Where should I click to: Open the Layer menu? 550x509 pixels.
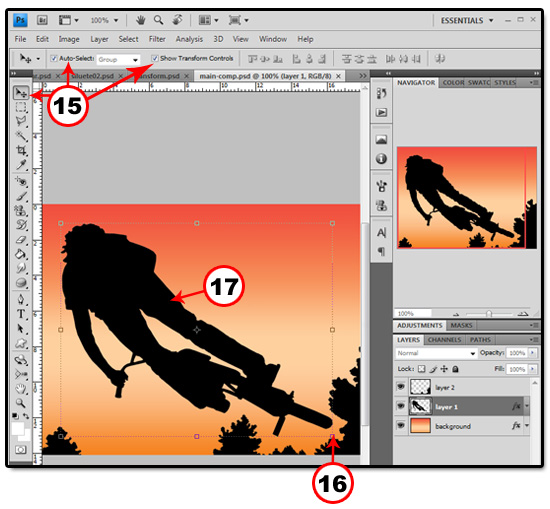(99, 39)
